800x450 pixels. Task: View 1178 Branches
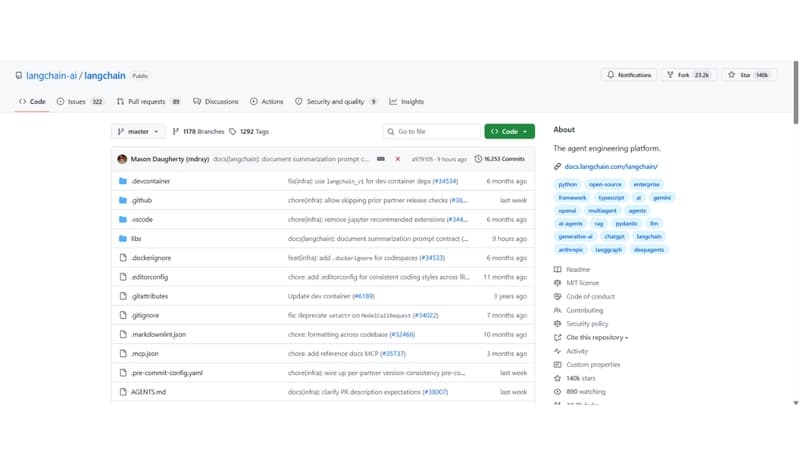[198, 132]
